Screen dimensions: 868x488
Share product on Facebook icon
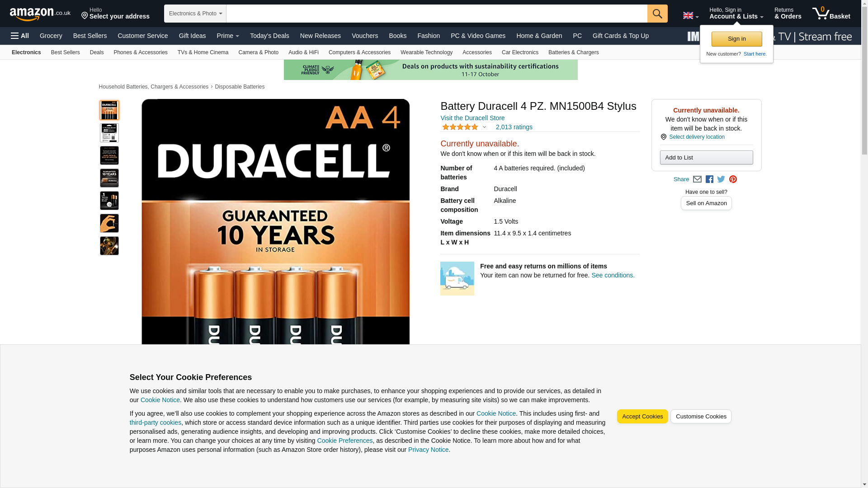[x=709, y=179]
